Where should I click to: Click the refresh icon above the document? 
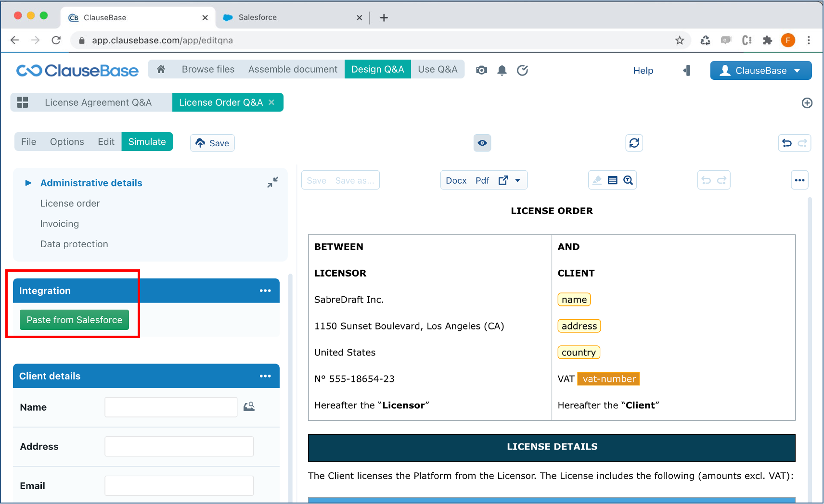[634, 143]
